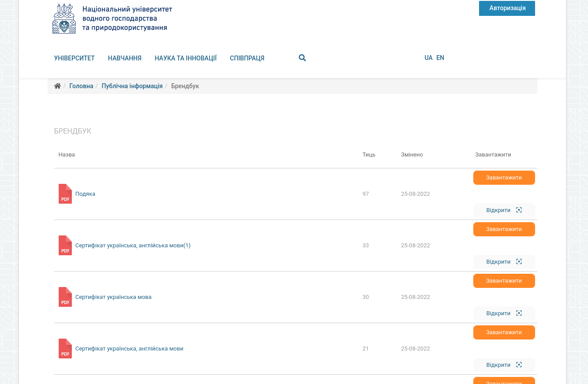Click the home icon in the breadcrumb

57,86
